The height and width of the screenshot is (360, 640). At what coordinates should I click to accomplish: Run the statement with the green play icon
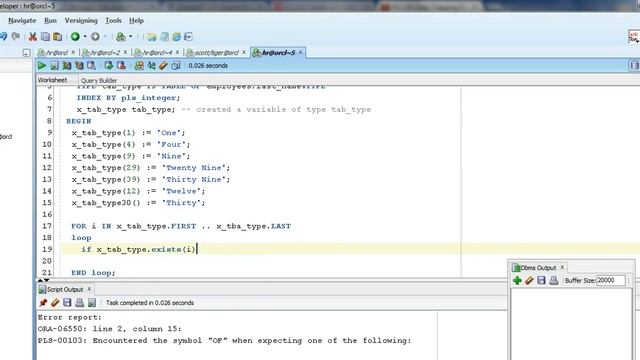coord(42,65)
